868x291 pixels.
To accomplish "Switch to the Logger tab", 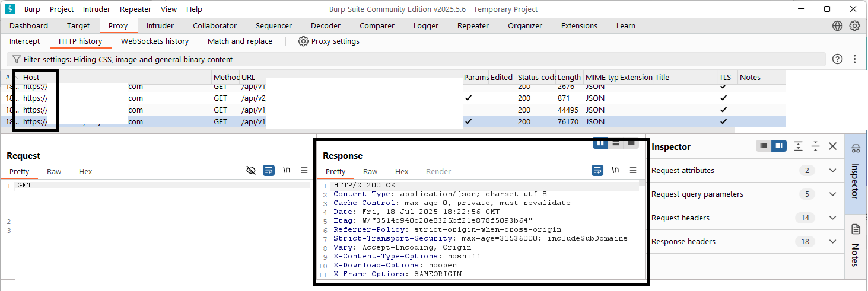I will click(x=426, y=25).
